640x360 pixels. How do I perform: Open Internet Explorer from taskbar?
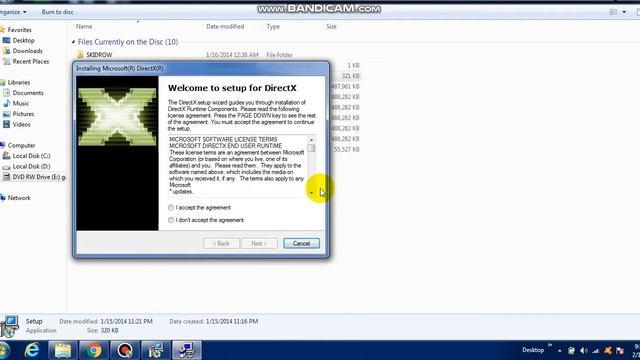[x=32, y=350]
